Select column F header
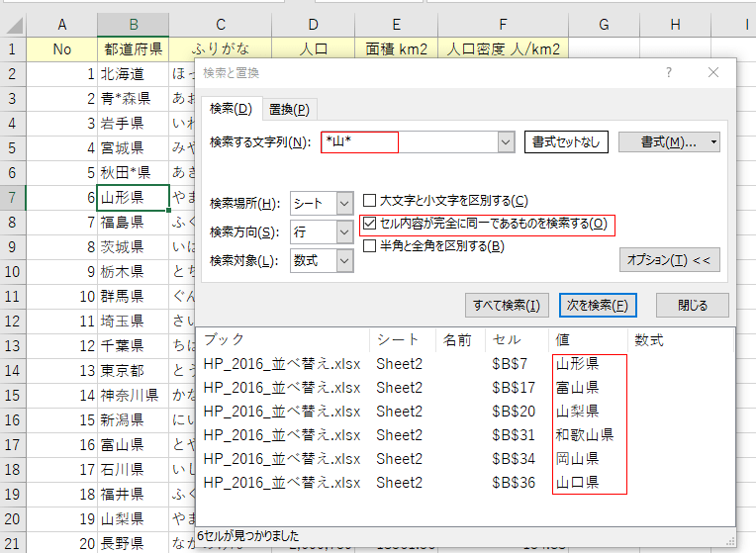This screenshot has height=553, width=756. pos(503,25)
